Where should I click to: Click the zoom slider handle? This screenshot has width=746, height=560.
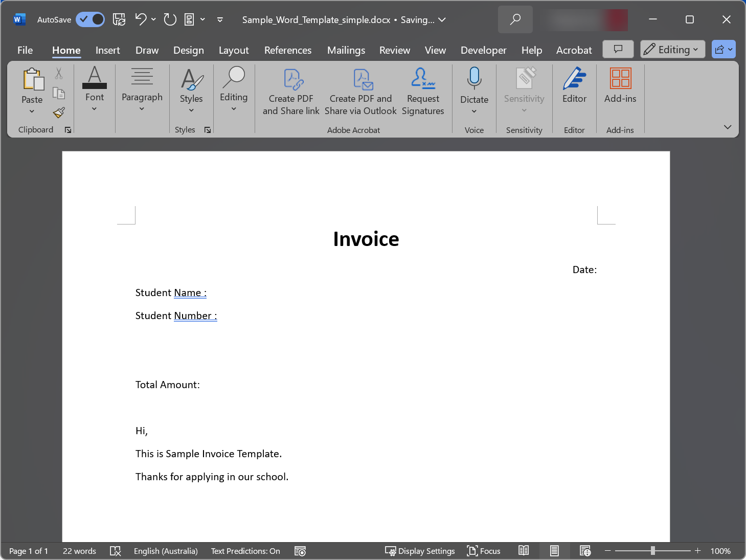coord(652,551)
